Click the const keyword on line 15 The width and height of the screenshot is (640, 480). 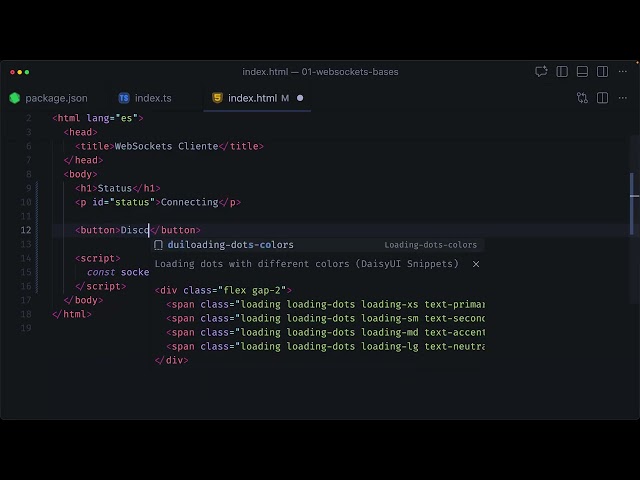(100, 272)
